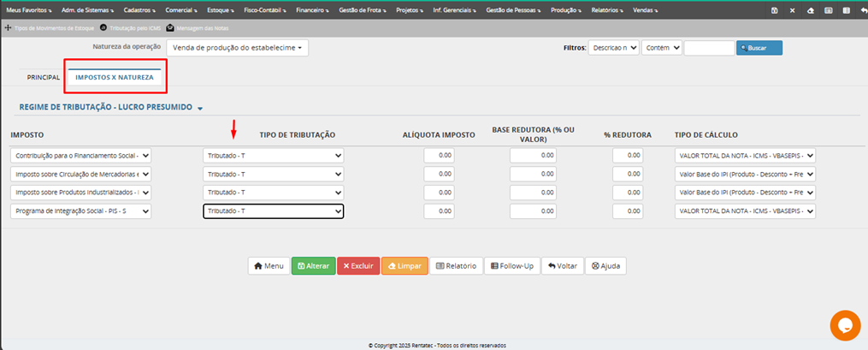
Task: Open Tipo de Tributação dropdown for PIS row
Action: click(x=273, y=211)
